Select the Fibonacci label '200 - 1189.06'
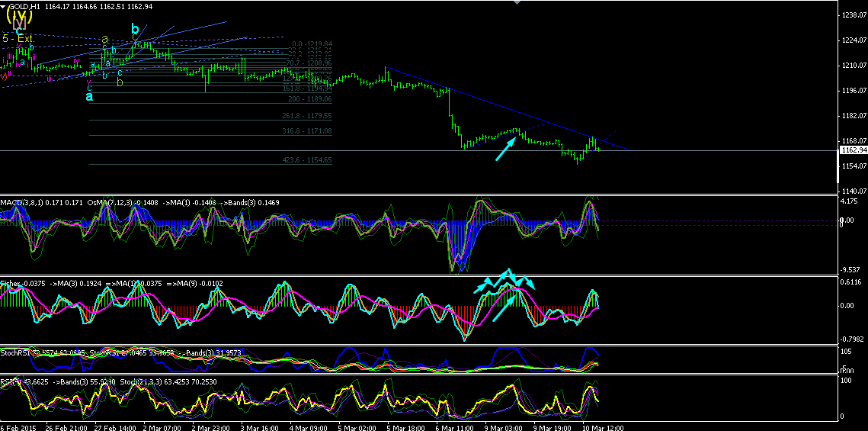This screenshot has height=431, width=868. pos(310,98)
